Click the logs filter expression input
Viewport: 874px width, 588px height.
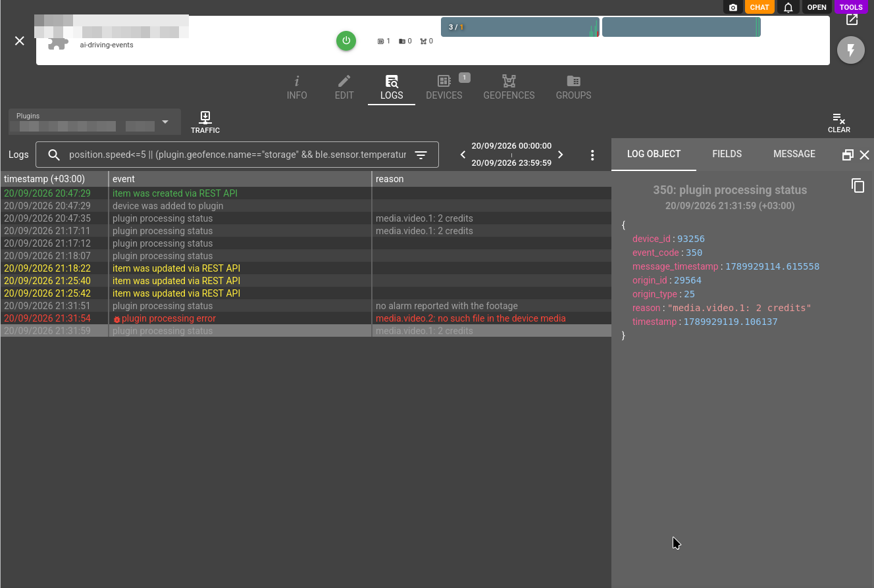pos(238,155)
